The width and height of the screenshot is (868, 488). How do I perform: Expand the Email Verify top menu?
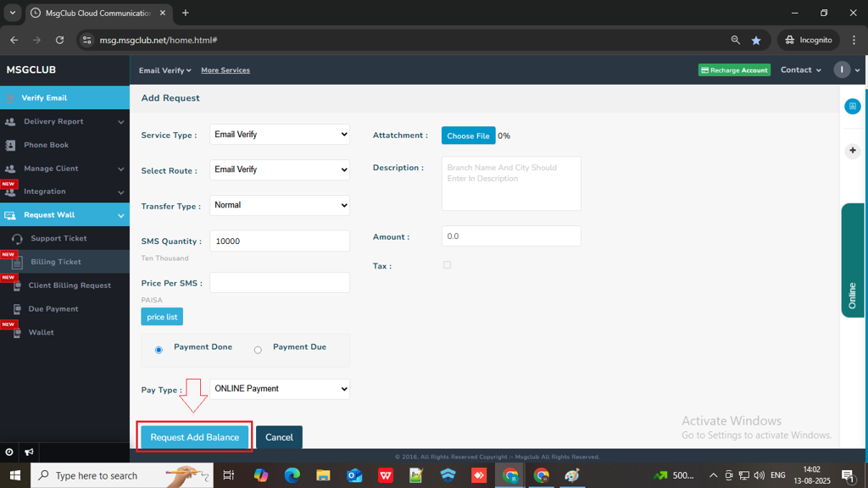pyautogui.click(x=165, y=70)
